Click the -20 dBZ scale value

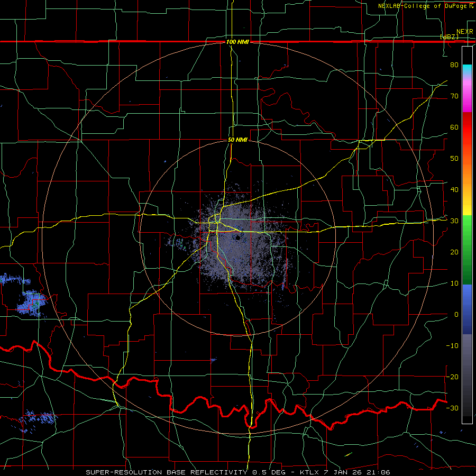click(452, 377)
